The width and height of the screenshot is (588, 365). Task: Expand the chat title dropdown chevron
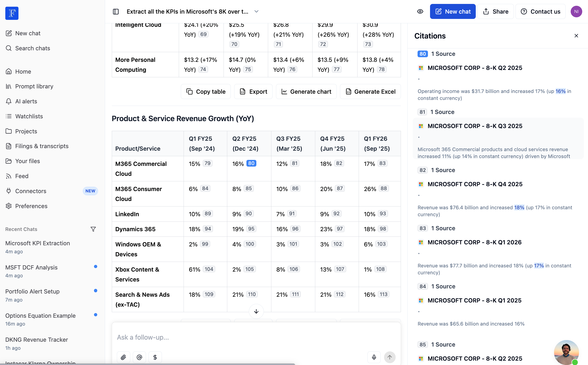[256, 12]
